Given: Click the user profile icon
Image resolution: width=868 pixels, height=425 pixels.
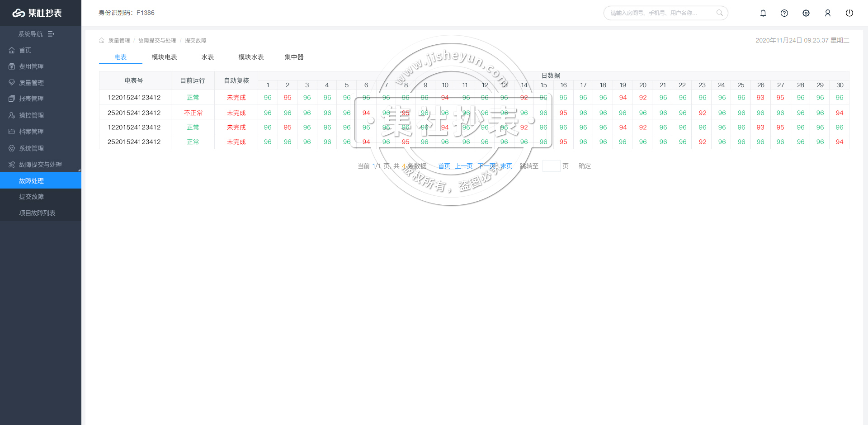Looking at the screenshot, I should [x=828, y=13].
